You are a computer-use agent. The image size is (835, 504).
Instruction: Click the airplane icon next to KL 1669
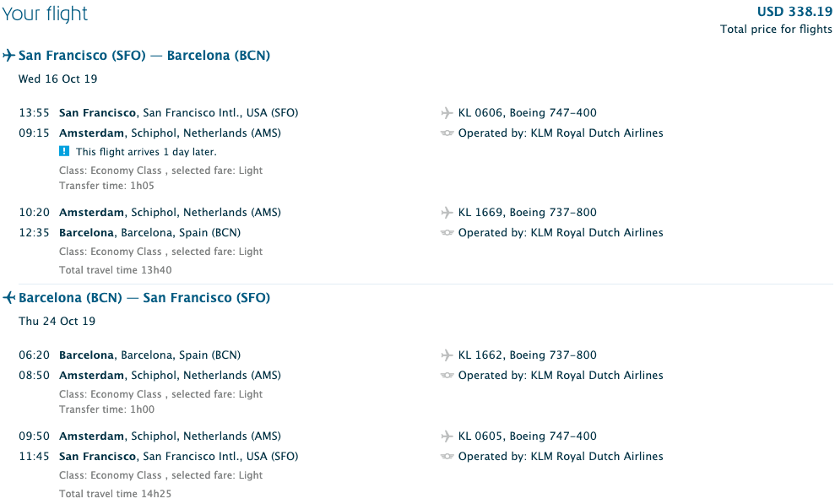click(447, 213)
